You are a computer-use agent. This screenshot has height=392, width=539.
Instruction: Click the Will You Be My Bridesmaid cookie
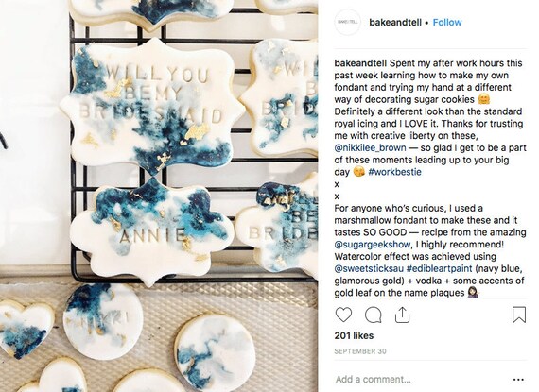click(151, 105)
